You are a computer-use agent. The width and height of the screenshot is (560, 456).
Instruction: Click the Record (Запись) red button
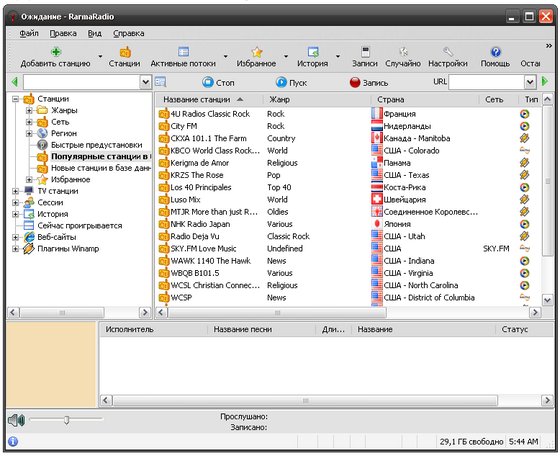click(369, 82)
